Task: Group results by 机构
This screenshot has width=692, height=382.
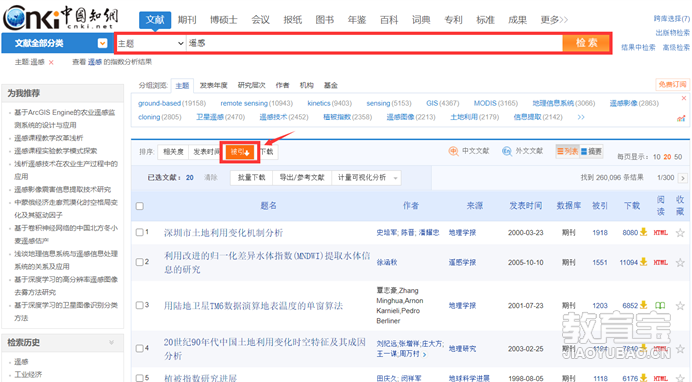Action: [306, 85]
